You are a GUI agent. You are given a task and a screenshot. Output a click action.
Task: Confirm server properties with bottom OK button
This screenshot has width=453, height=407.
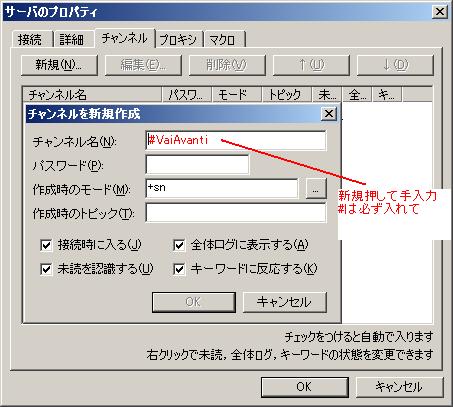tap(305, 387)
